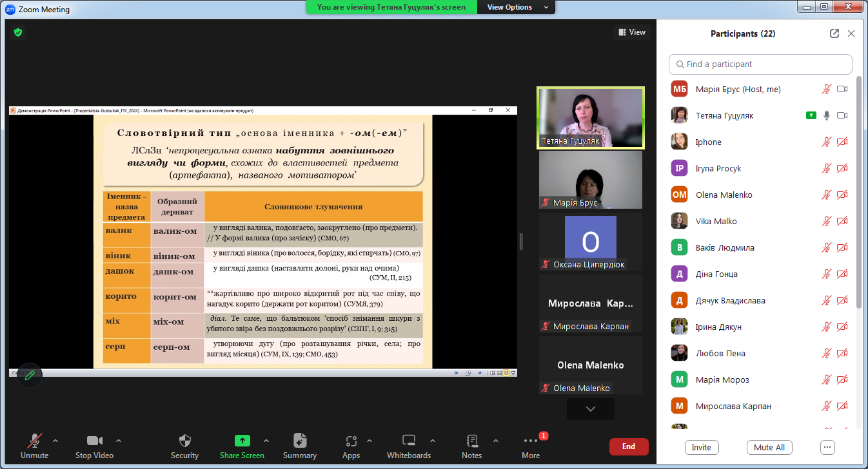Open the View layout menu

pyautogui.click(x=632, y=32)
